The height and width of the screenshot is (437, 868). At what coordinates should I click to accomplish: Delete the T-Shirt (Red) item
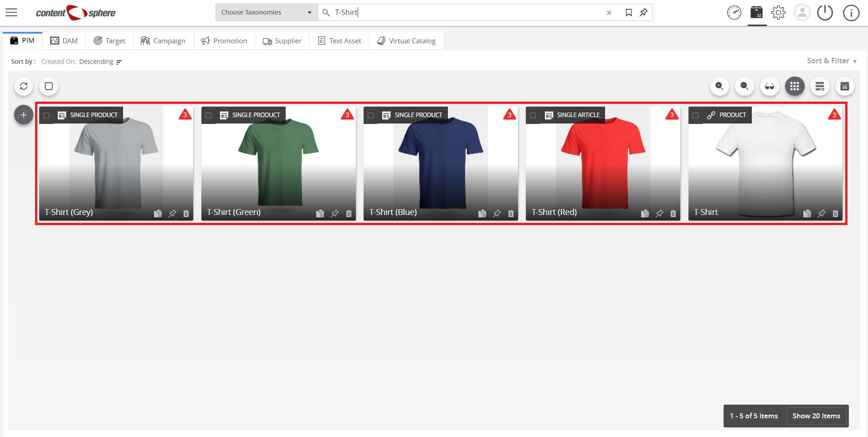pyautogui.click(x=673, y=213)
